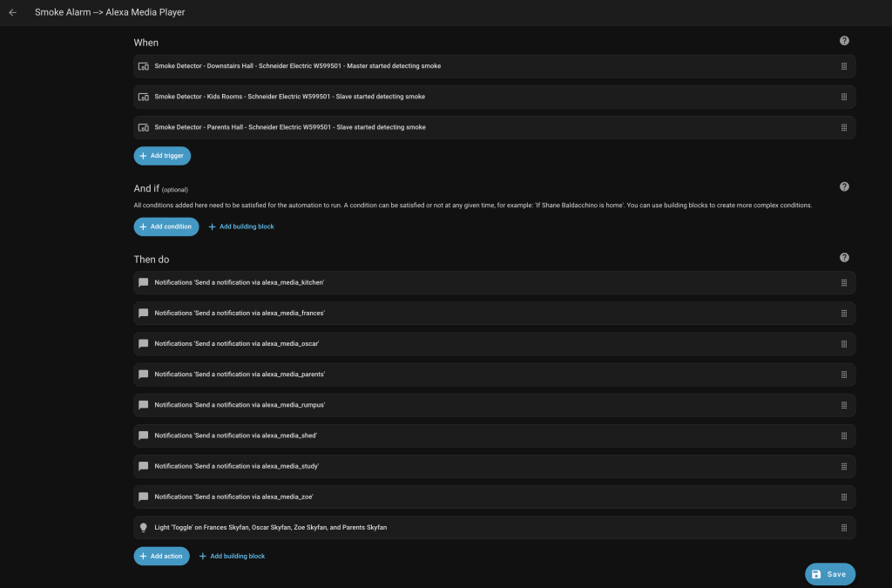
Task: Open help icon for When section
Action: pos(843,41)
